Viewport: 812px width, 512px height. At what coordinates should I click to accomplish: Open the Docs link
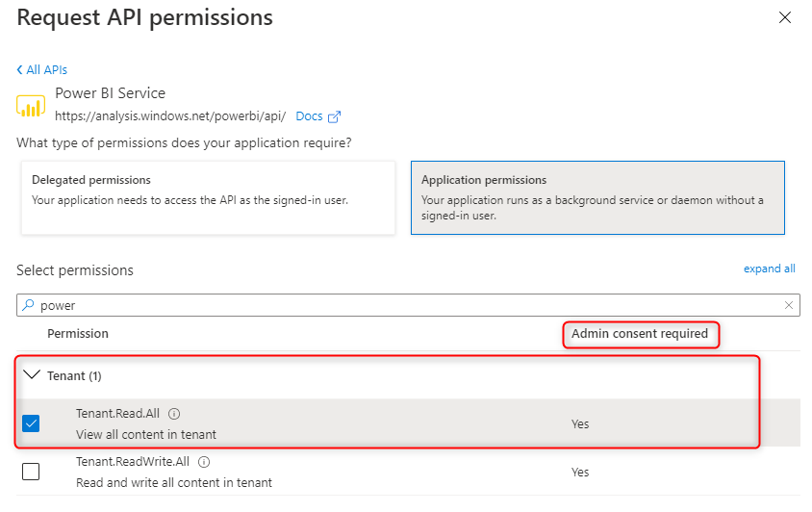click(x=309, y=116)
